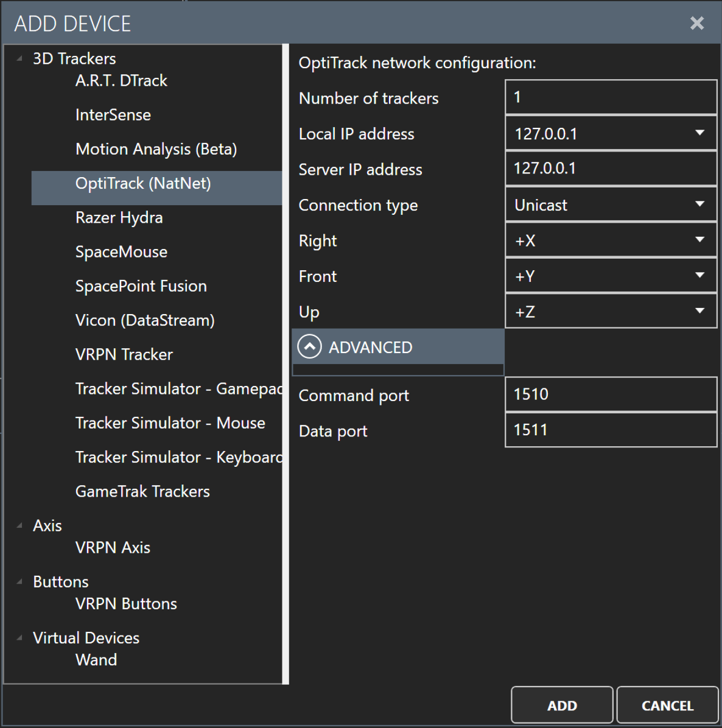The width and height of the screenshot is (722, 728).
Task: Click the Cancel button
Action: (x=667, y=705)
